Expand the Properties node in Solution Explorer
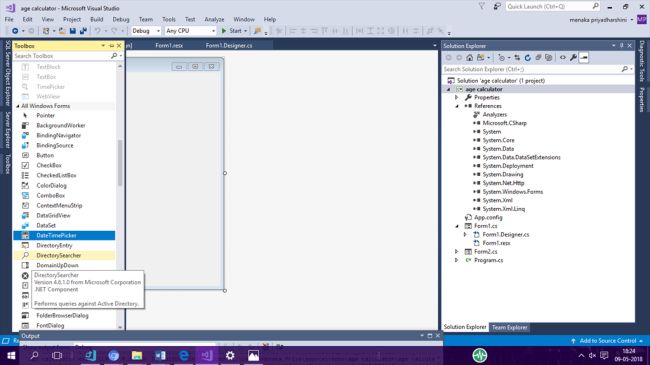The height and width of the screenshot is (365, 650). point(457,97)
